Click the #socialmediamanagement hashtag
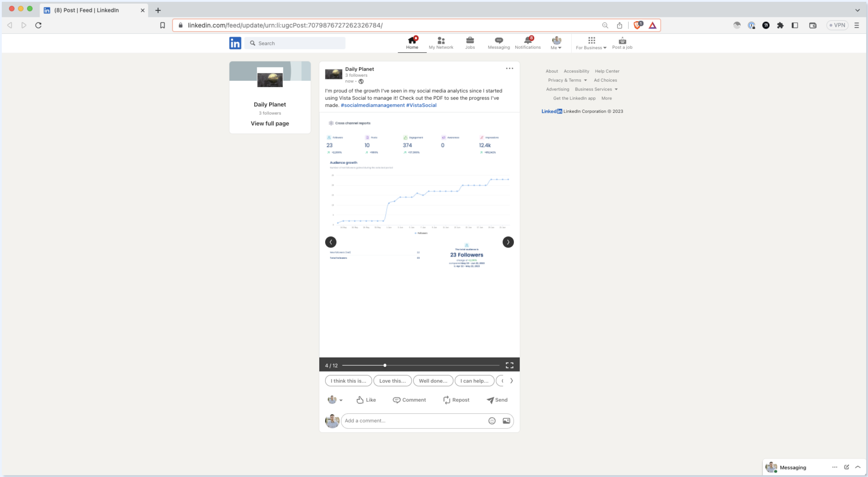 (x=372, y=105)
